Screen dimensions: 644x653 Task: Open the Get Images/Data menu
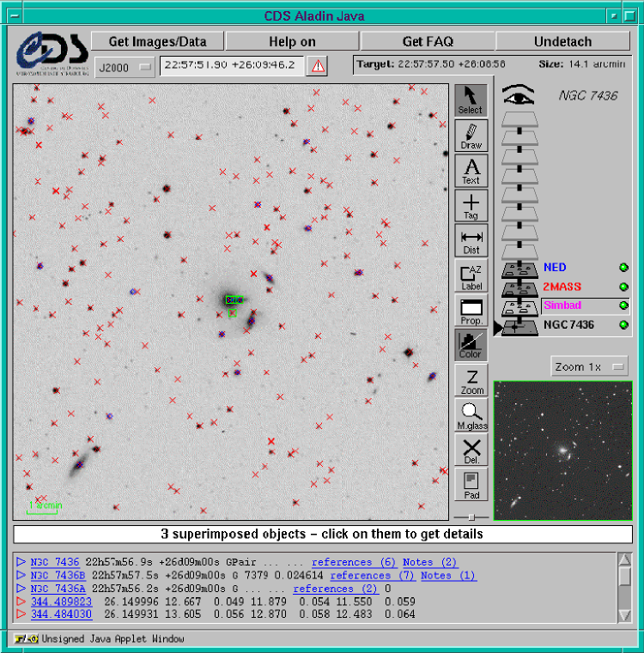[157, 41]
